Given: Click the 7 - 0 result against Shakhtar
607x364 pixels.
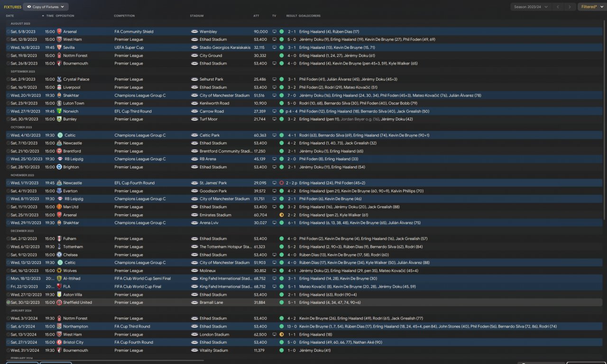Looking at the screenshot, I should (x=292, y=95).
